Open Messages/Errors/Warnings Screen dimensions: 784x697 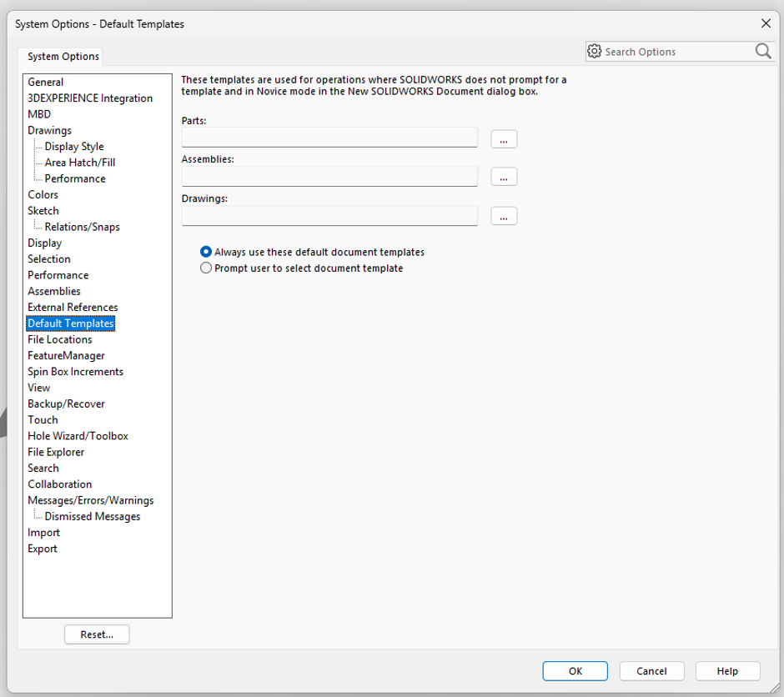coord(91,500)
